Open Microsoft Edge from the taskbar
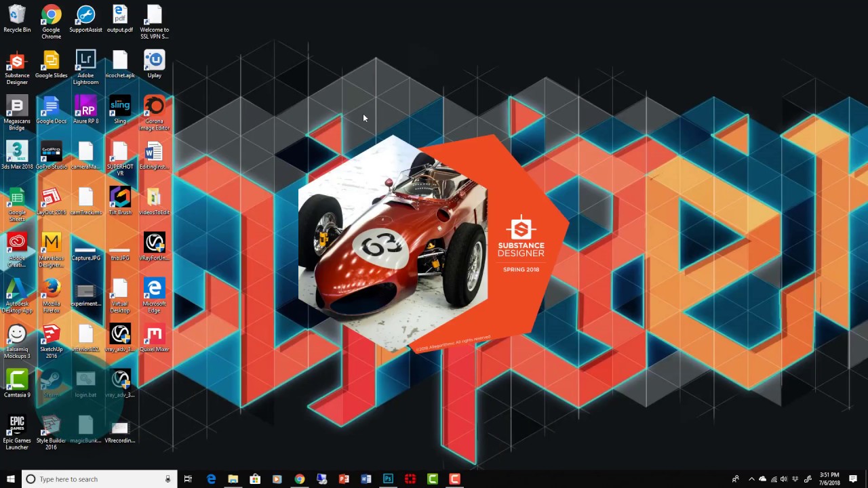The height and width of the screenshot is (488, 868). (x=211, y=479)
